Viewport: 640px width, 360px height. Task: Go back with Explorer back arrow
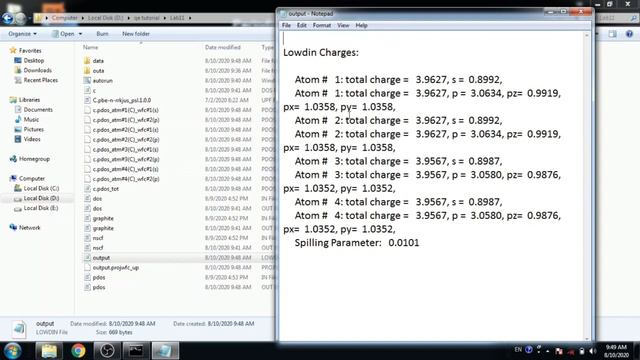[7, 18]
